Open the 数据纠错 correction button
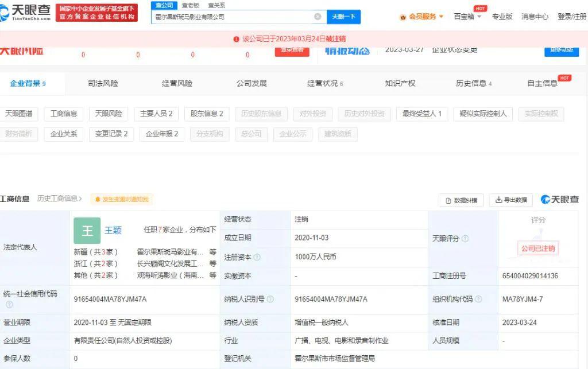Image resolution: width=588 pixels, height=369 pixels. (x=461, y=200)
